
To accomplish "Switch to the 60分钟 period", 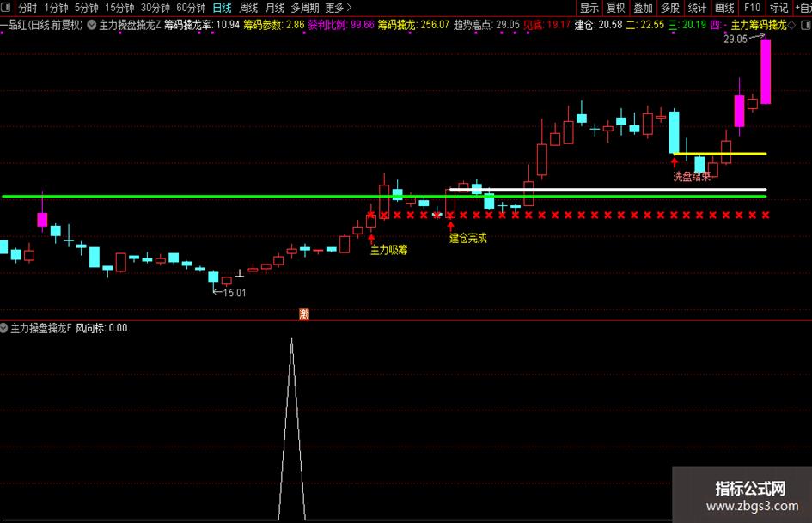I will 191,8.
